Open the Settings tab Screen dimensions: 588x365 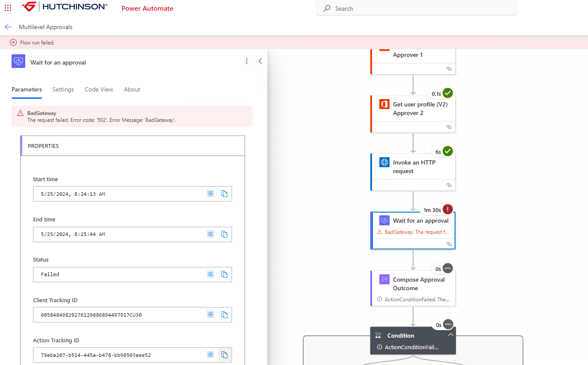(63, 89)
